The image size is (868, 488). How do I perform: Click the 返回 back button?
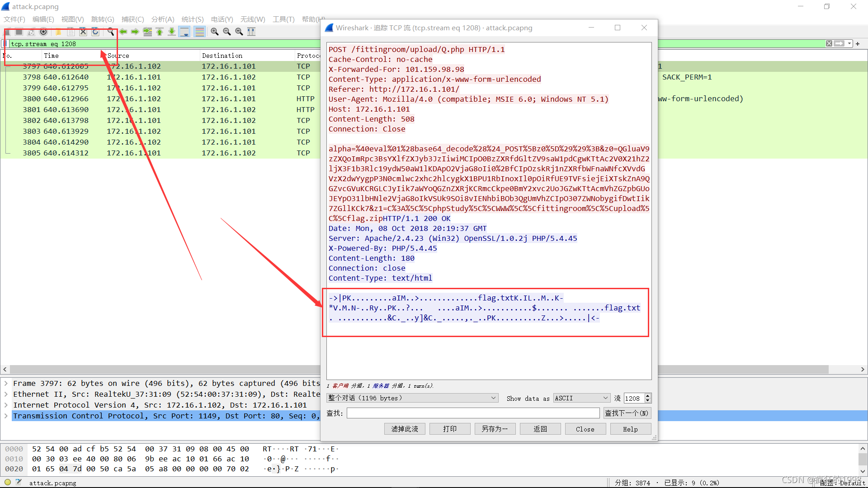tap(540, 429)
